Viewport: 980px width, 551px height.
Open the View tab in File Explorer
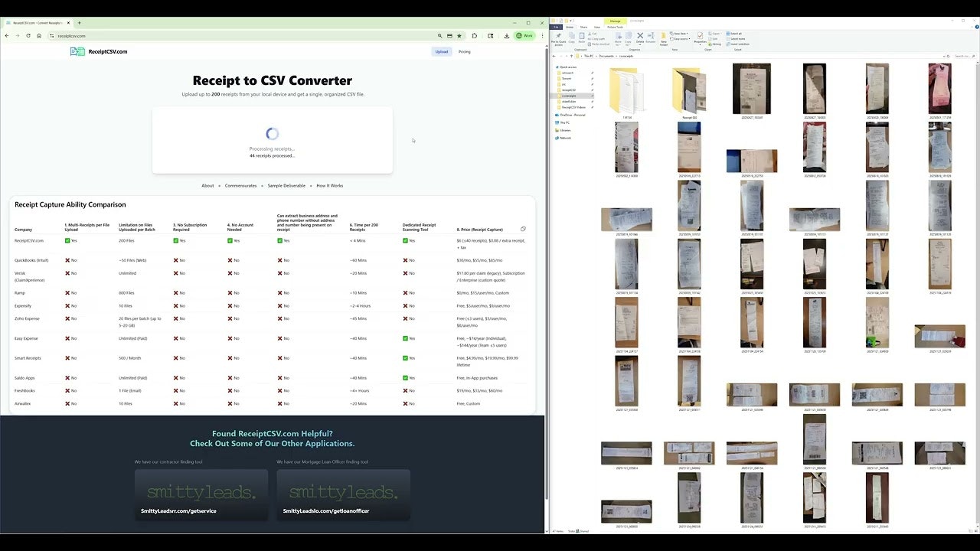coord(597,27)
